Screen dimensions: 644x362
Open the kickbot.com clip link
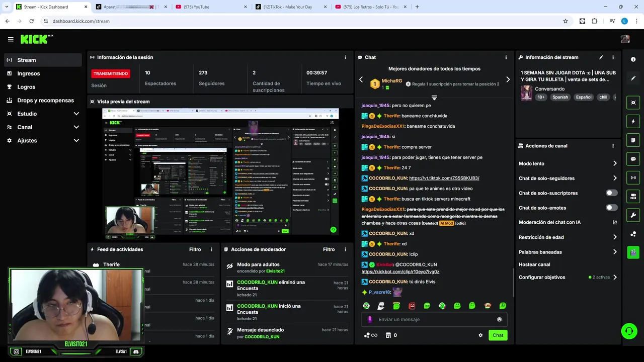[400, 271]
